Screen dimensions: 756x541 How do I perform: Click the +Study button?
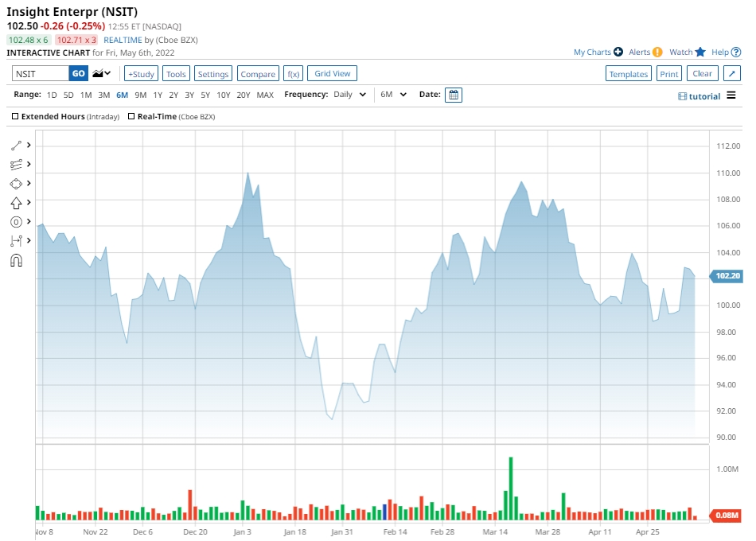141,74
